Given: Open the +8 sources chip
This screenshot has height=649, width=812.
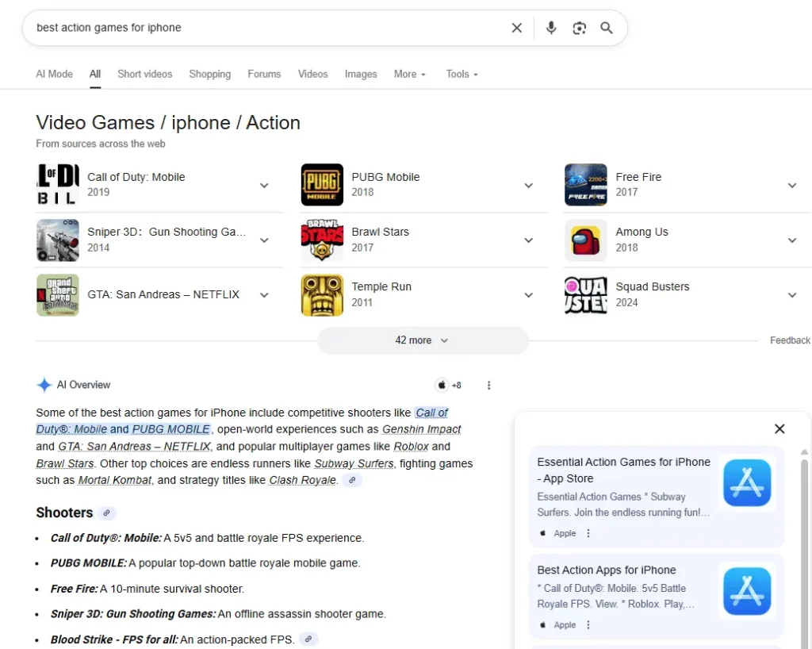Looking at the screenshot, I should pos(449,385).
